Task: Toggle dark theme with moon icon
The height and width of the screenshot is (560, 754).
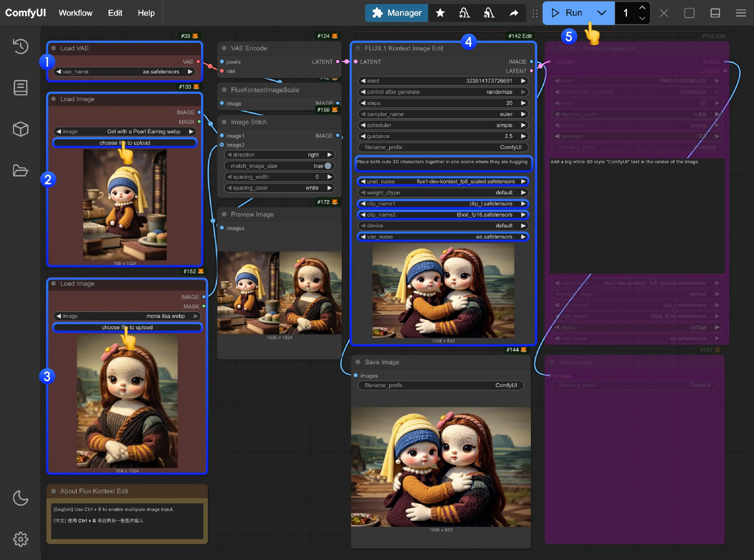Action: tap(20, 498)
